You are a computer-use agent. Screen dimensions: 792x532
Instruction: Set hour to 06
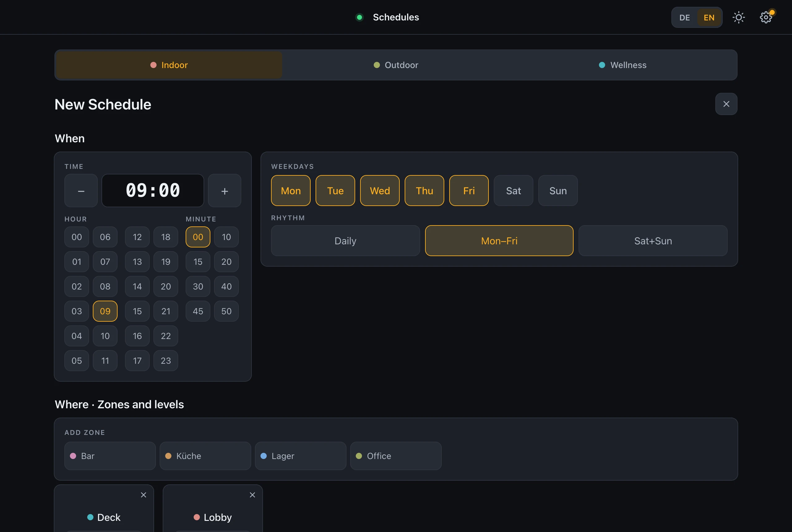click(105, 237)
